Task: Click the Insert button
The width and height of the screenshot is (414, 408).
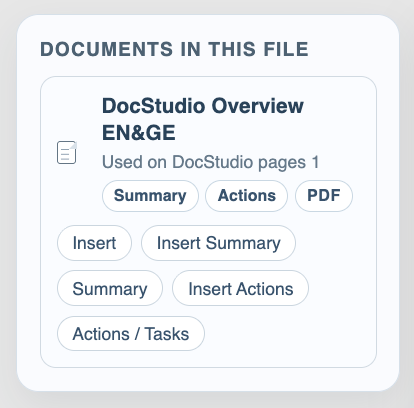Action: pos(94,243)
